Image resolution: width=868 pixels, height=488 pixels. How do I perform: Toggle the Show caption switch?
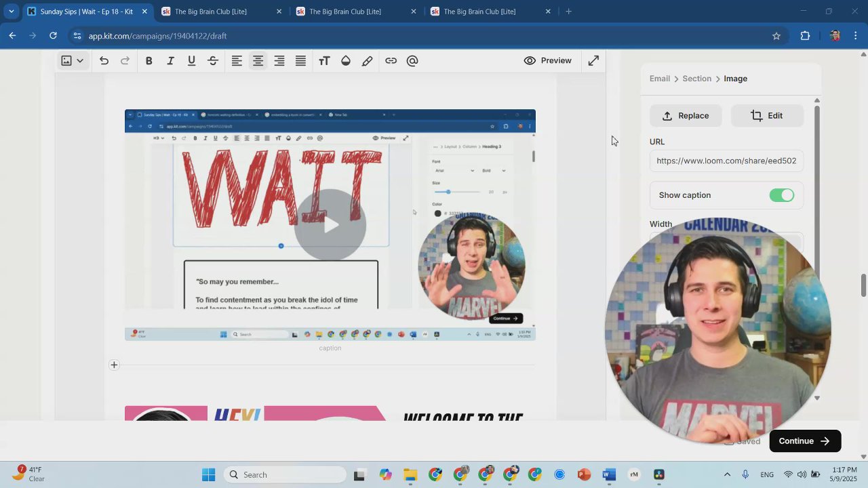[x=781, y=195]
